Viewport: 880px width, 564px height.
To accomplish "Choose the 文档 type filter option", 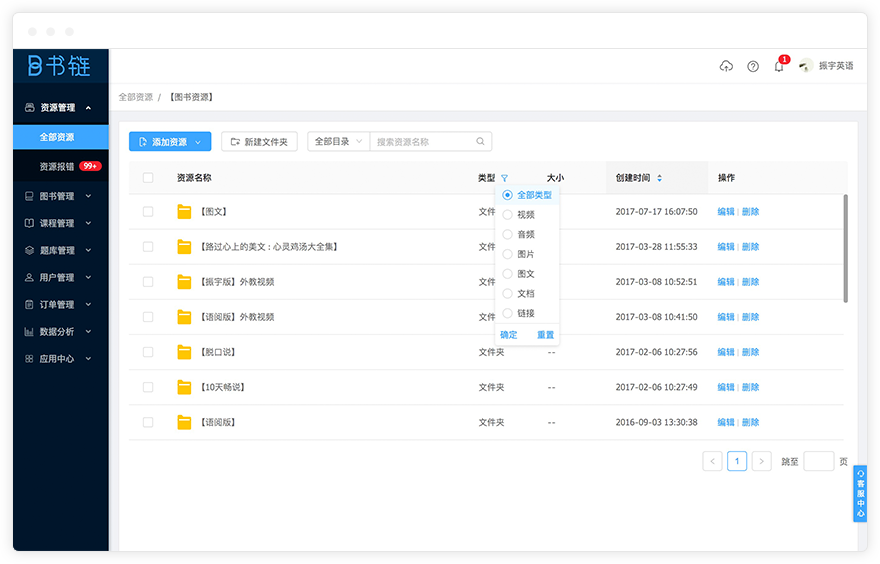I will click(x=508, y=294).
